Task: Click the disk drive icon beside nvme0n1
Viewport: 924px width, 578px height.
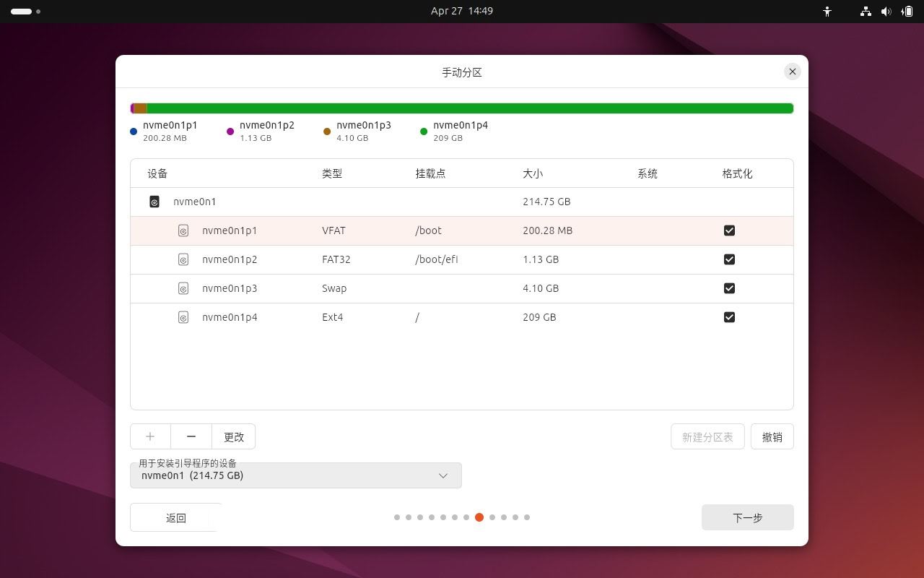Action: click(x=154, y=202)
